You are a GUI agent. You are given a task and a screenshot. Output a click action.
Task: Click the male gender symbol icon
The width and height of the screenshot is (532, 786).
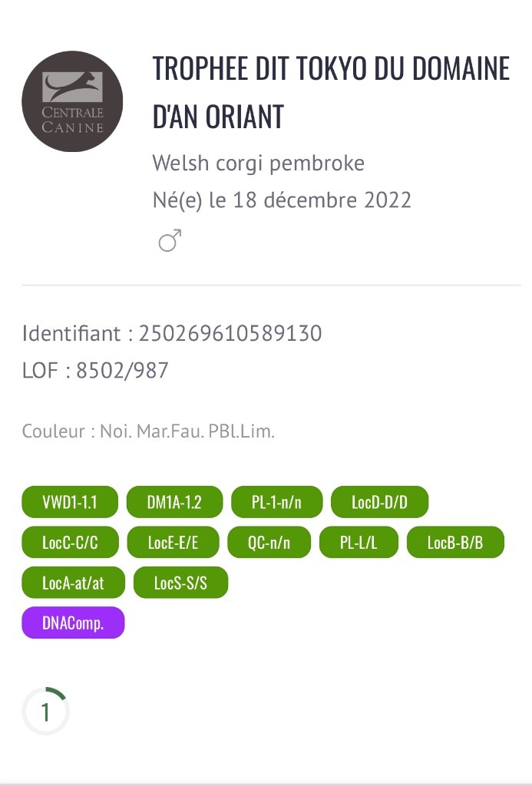coord(170,240)
